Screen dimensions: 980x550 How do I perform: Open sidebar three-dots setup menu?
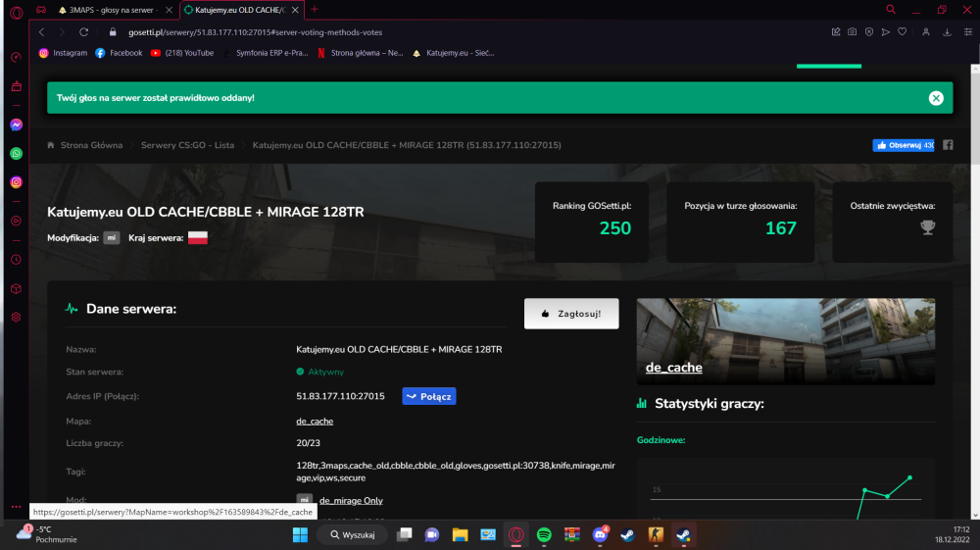tap(17, 507)
